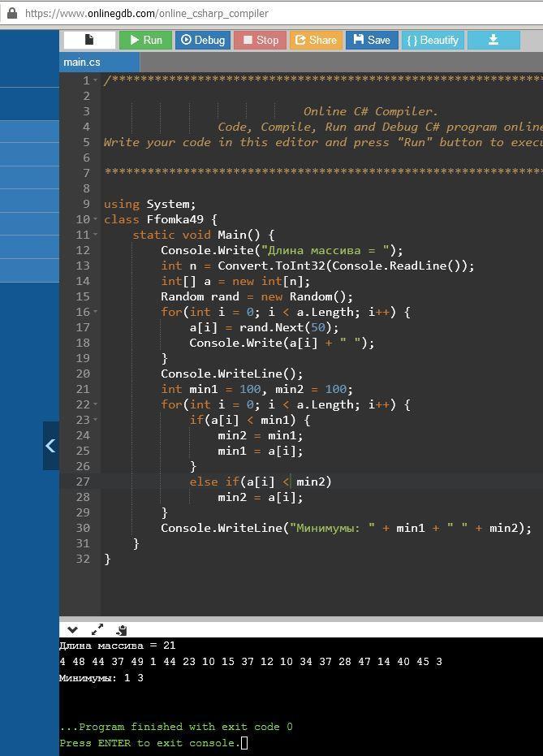Fold the second for loop at line 22
The height and width of the screenshot is (756, 543).
96,404
